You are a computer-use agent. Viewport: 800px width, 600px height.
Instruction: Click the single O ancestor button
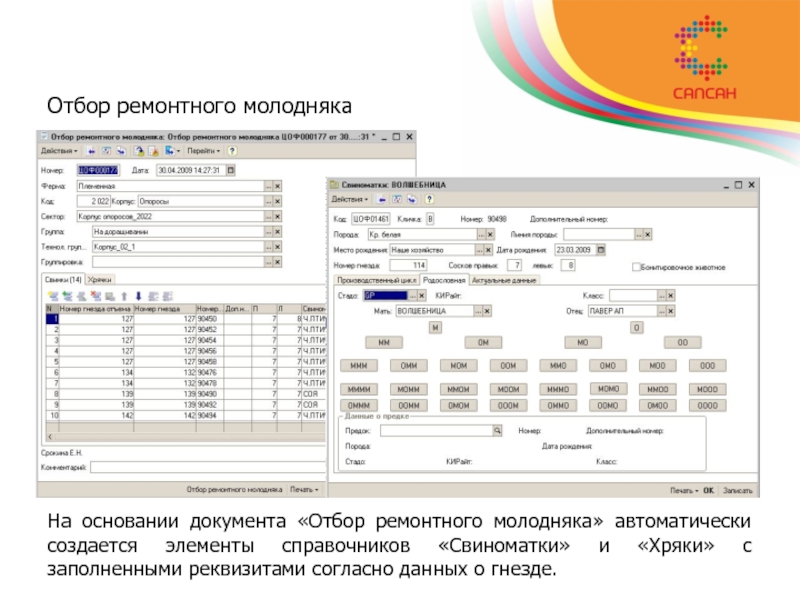tap(636, 328)
